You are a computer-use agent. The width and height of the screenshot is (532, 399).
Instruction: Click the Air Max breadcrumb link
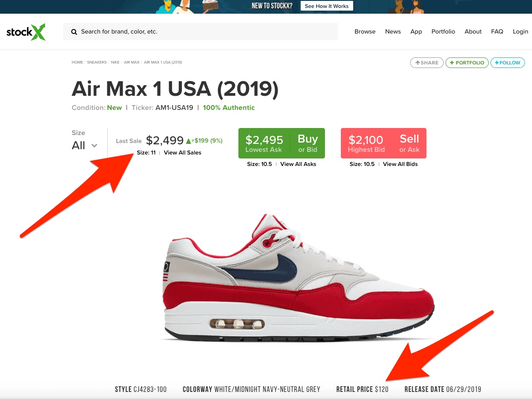pos(132,62)
